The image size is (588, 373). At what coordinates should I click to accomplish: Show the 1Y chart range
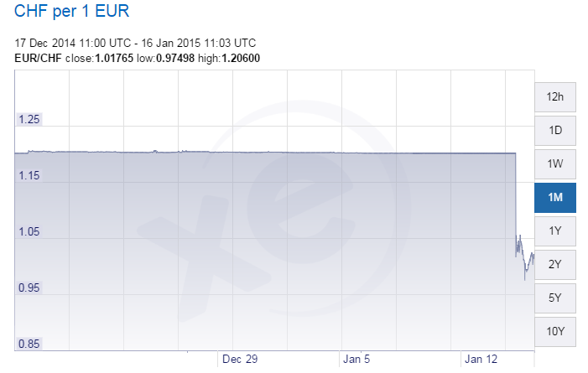[x=555, y=231]
